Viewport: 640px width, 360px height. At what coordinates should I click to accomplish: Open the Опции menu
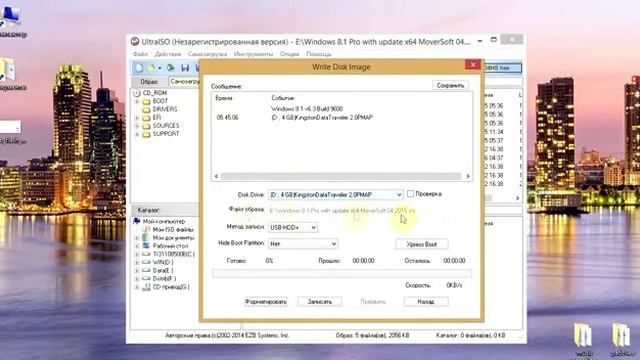[x=289, y=54]
